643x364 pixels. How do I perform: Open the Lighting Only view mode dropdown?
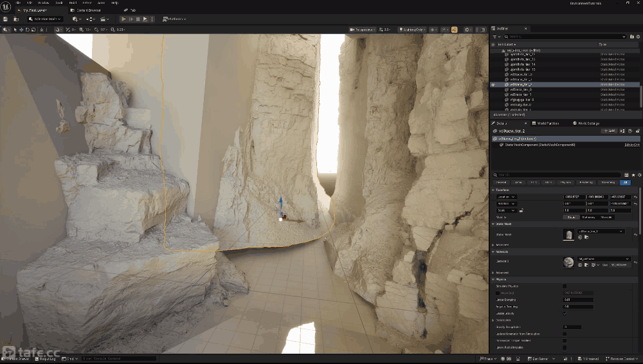tap(412, 30)
